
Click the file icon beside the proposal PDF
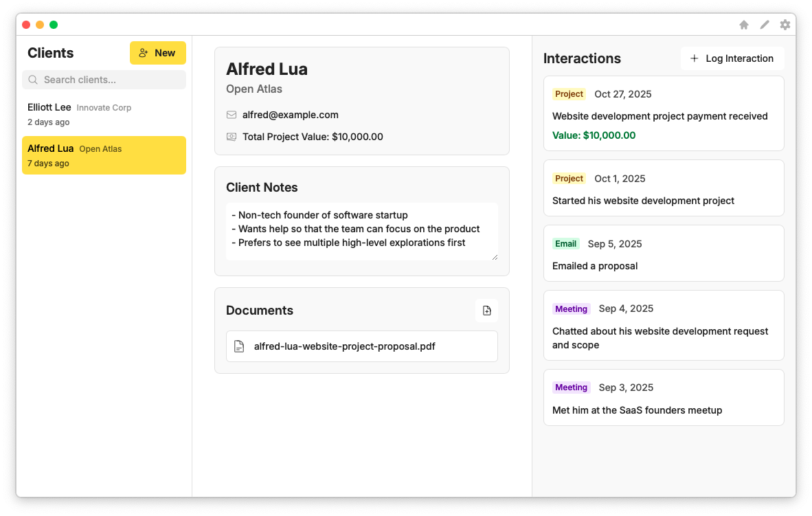238,346
